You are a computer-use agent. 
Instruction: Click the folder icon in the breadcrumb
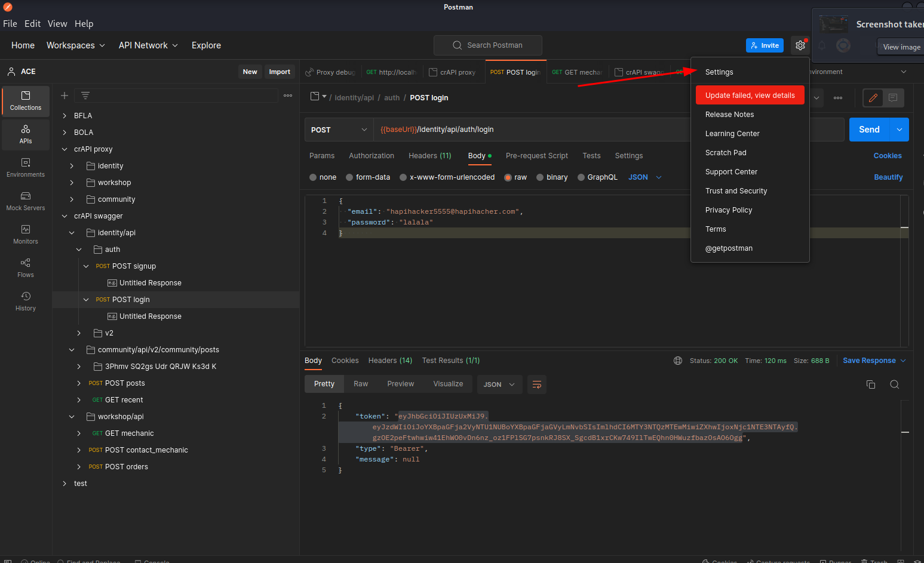[315, 97]
